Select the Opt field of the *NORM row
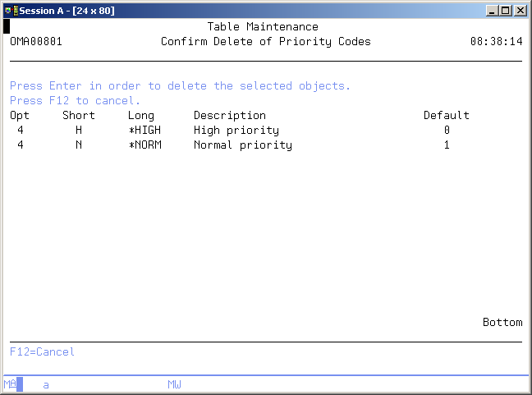532x395 pixels. tap(20, 145)
